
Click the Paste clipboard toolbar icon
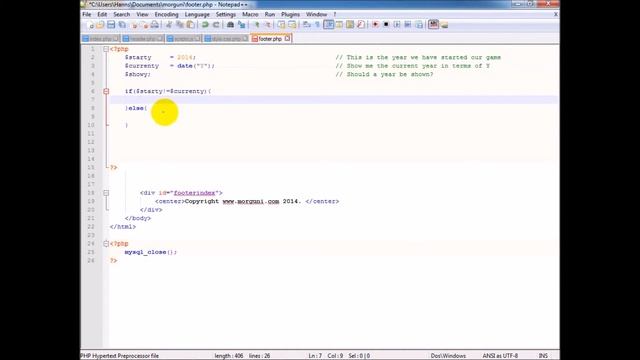pos(190,25)
